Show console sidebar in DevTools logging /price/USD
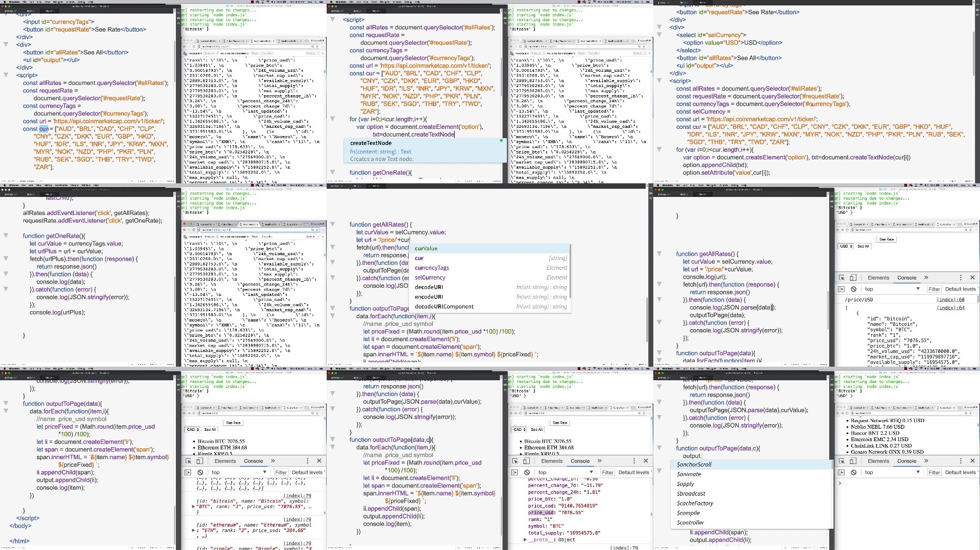This screenshot has height=550, width=980. point(841,289)
